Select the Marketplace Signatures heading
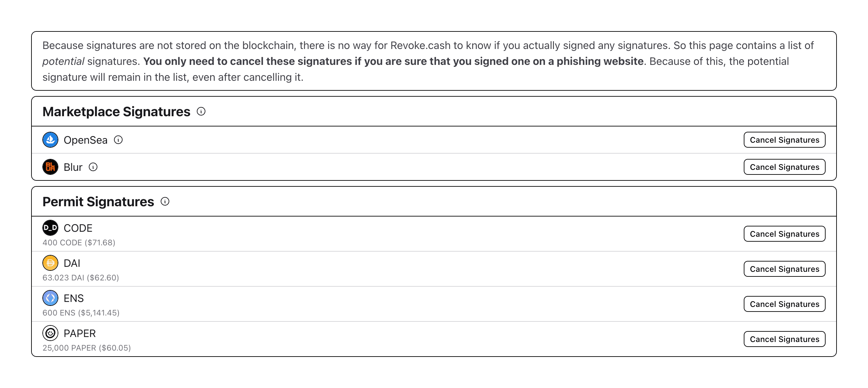 click(x=116, y=112)
